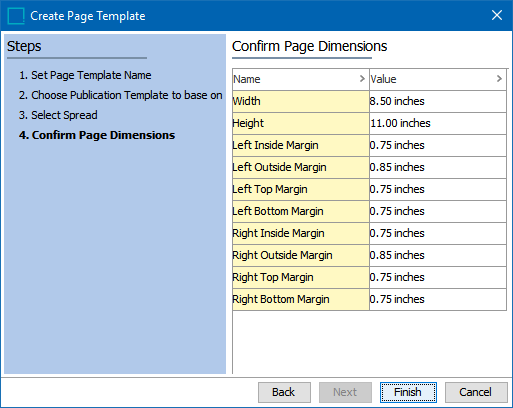Expand the Value column header arrow
The image size is (513, 408).
click(499, 79)
